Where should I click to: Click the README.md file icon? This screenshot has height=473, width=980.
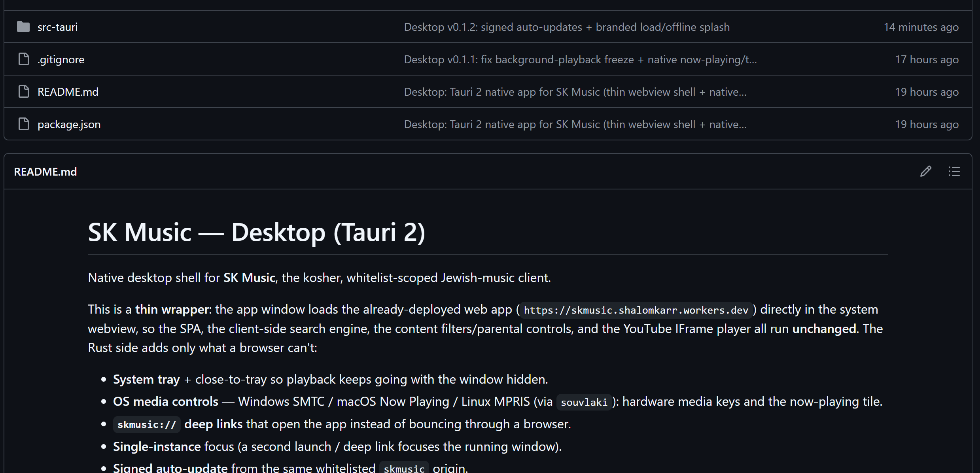point(24,92)
